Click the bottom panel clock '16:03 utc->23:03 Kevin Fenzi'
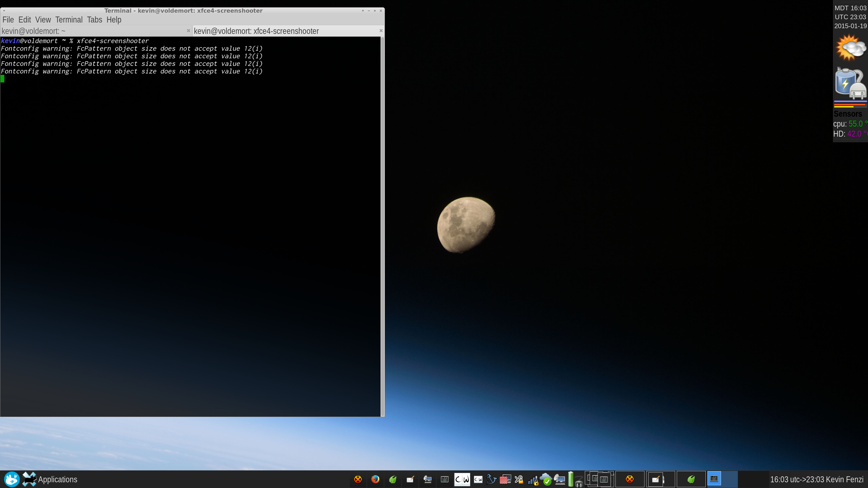This screenshot has height=488, width=868. click(x=817, y=479)
